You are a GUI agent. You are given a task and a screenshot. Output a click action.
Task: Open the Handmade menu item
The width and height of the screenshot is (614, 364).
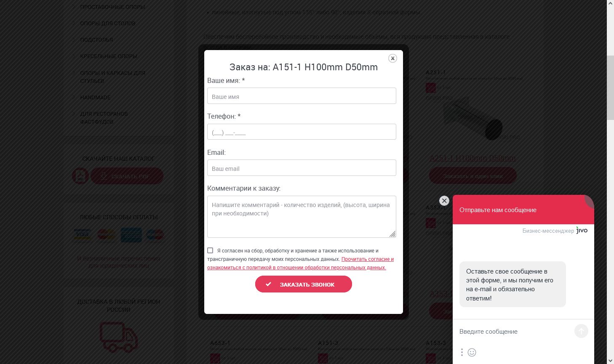[95, 97]
